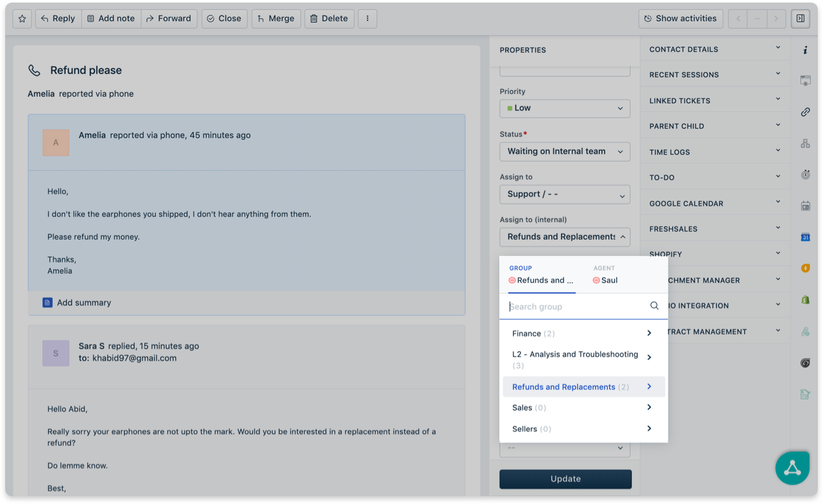Image resolution: width=823 pixels, height=504 pixels.
Task: Click the Search group input field
Action: 577,307
